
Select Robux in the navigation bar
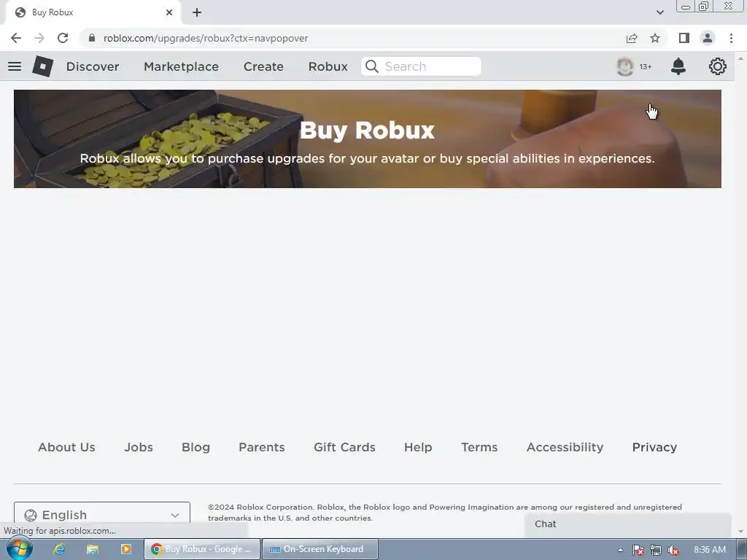click(x=328, y=66)
